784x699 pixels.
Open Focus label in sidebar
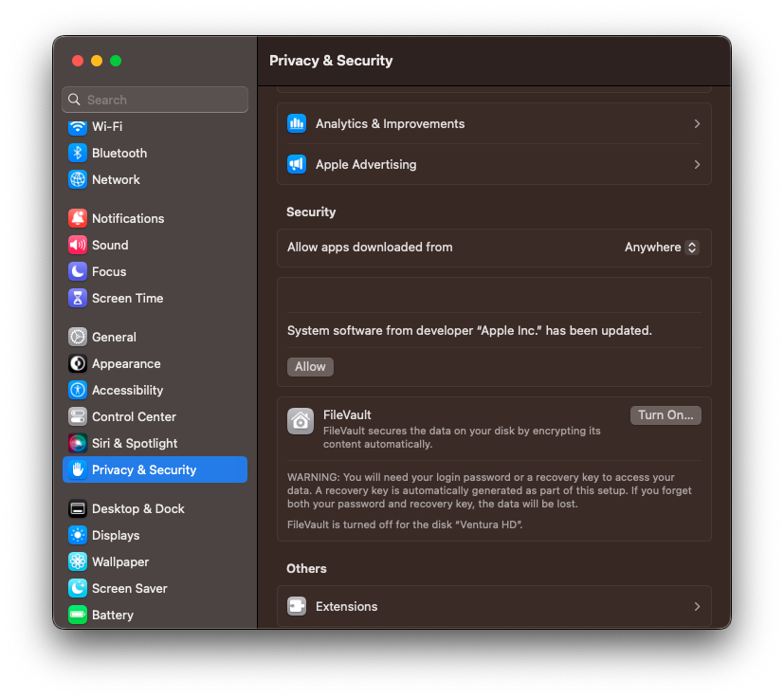pyautogui.click(x=109, y=271)
